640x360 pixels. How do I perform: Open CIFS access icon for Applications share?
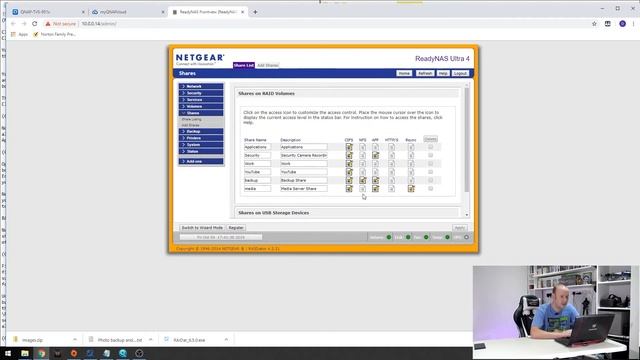click(x=349, y=147)
